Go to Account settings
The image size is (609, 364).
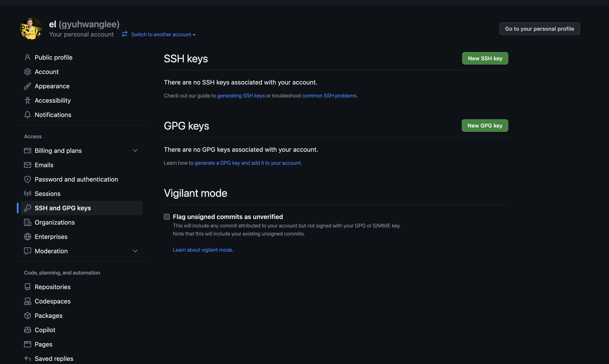point(81,72)
